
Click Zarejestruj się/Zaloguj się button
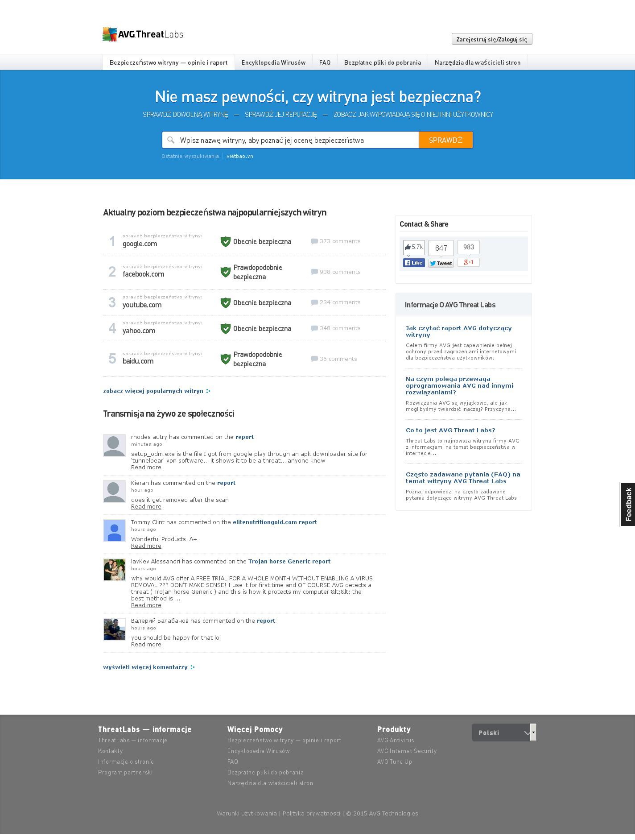pyautogui.click(x=491, y=39)
